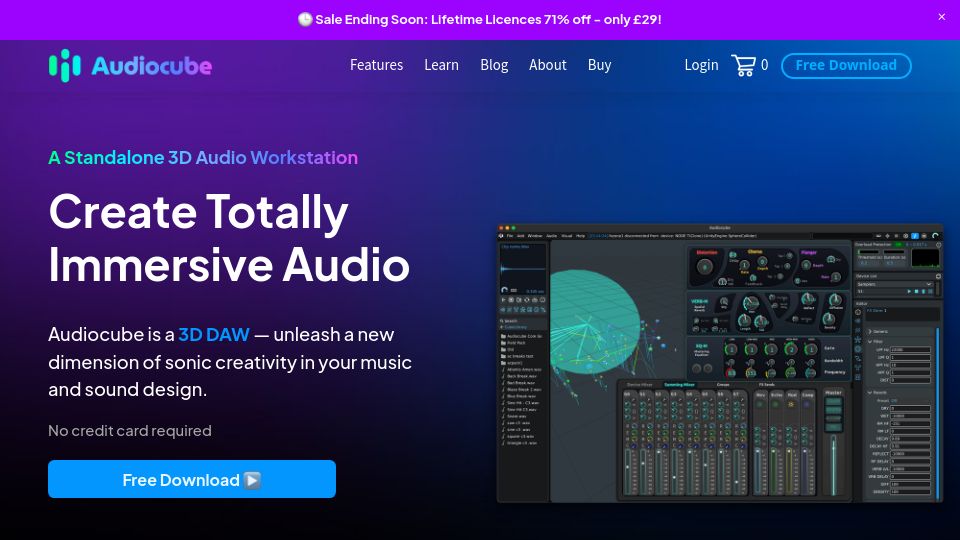Viewport: 960px width, 540px height.
Task: Click the outlined Free Download header button
Action: coord(846,66)
